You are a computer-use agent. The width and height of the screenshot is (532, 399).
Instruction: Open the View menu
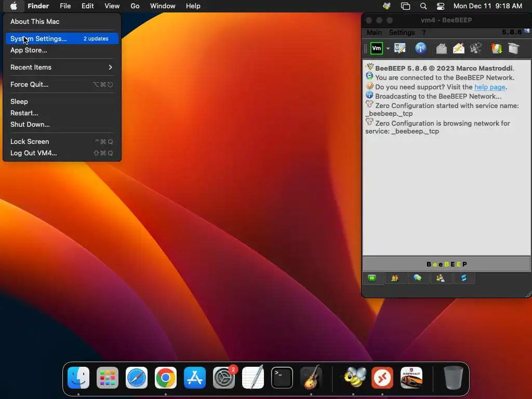click(x=112, y=6)
